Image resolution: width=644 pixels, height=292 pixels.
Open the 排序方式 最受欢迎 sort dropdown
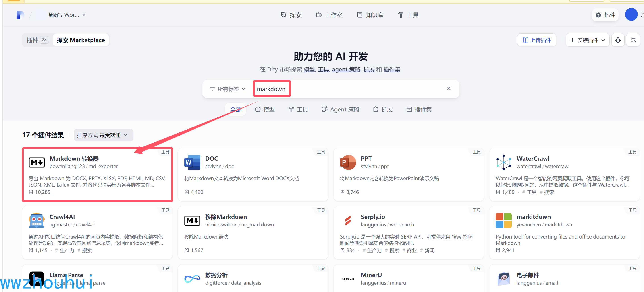[x=103, y=135]
